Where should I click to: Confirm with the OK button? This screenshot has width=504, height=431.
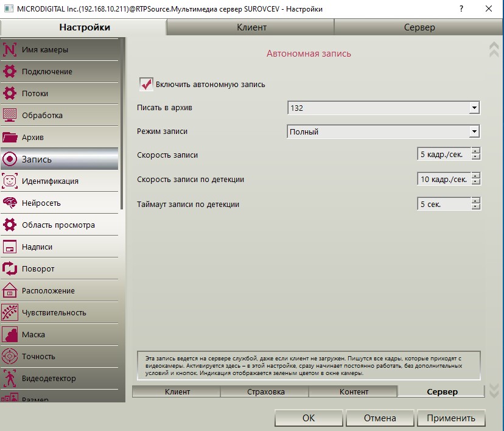tap(309, 418)
